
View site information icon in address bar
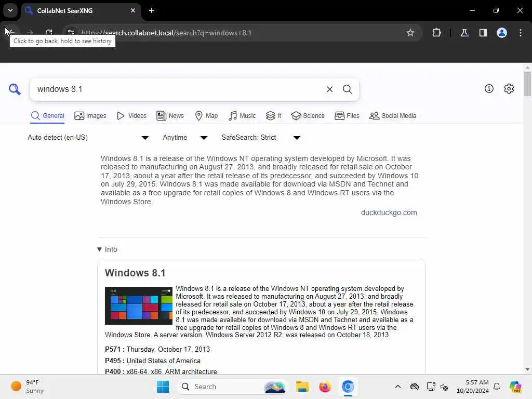pyautogui.click(x=71, y=33)
